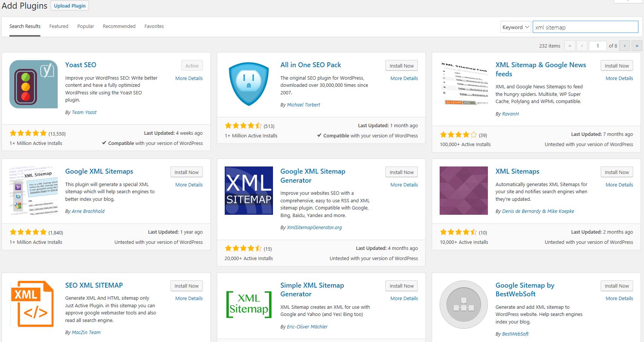Open More Details for XML Sitemaps
The image size is (644, 342).
(x=619, y=185)
